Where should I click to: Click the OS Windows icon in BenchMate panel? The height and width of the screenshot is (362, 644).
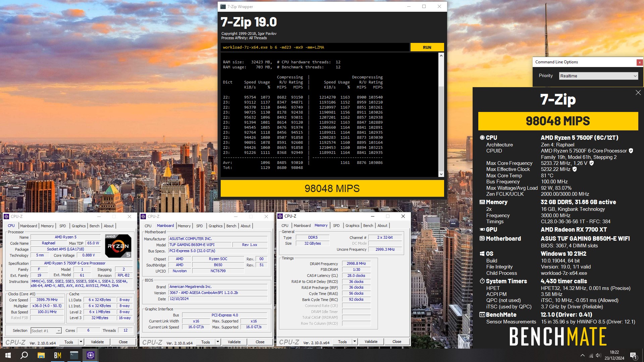tap(482, 254)
